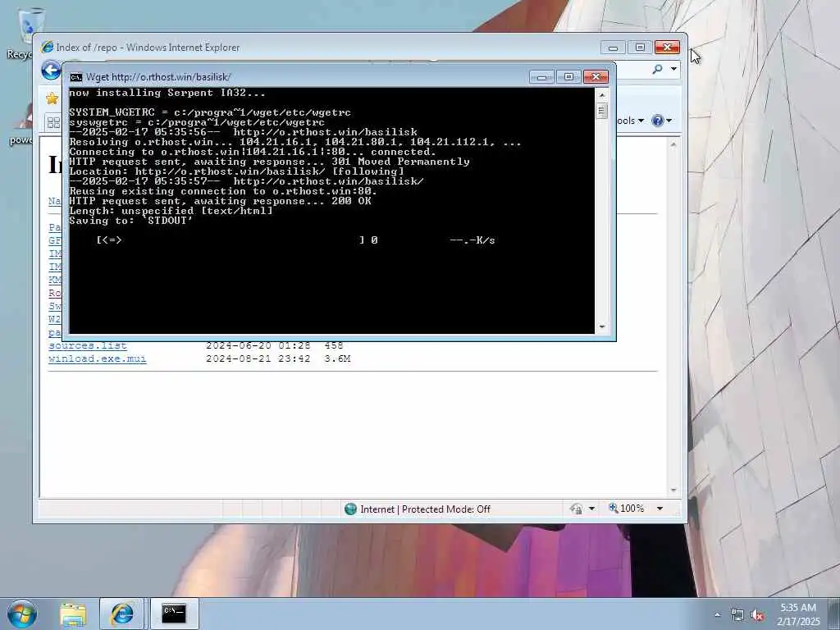Show hidden system tray icons
The height and width of the screenshot is (630, 840).
pos(717,614)
